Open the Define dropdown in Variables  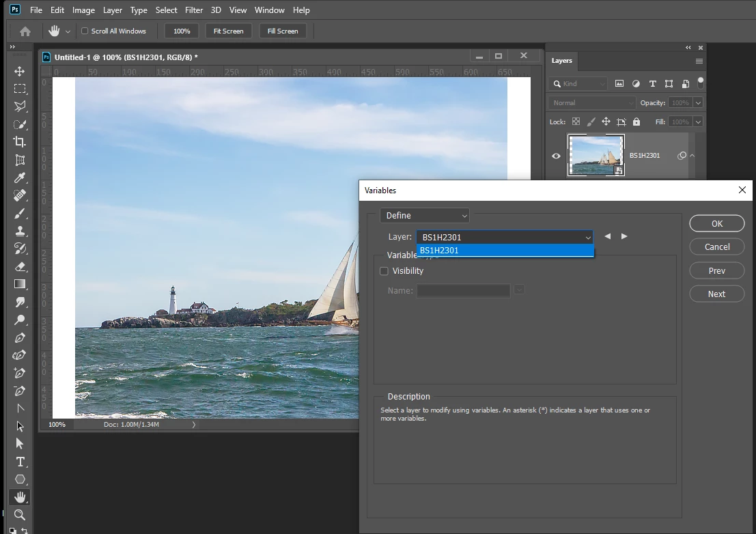(425, 216)
